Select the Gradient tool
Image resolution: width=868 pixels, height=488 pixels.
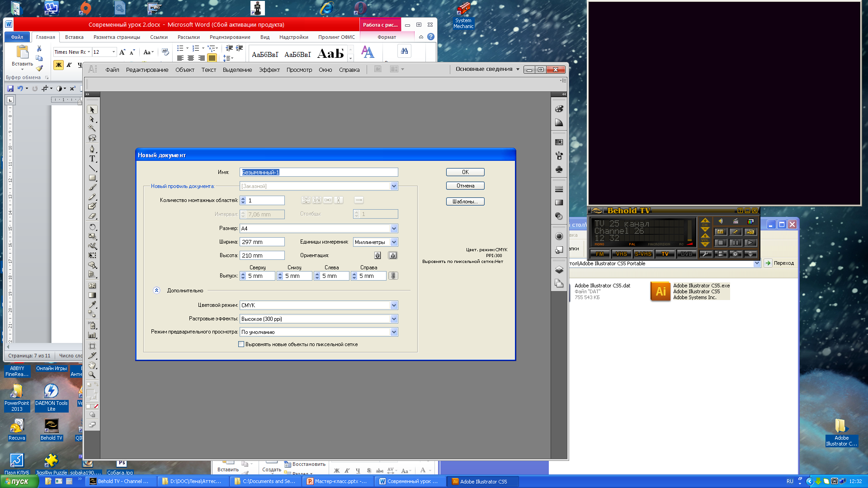[x=92, y=295]
